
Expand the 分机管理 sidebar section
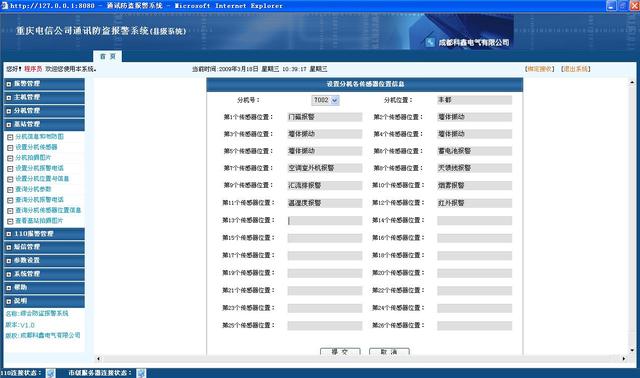point(44,111)
